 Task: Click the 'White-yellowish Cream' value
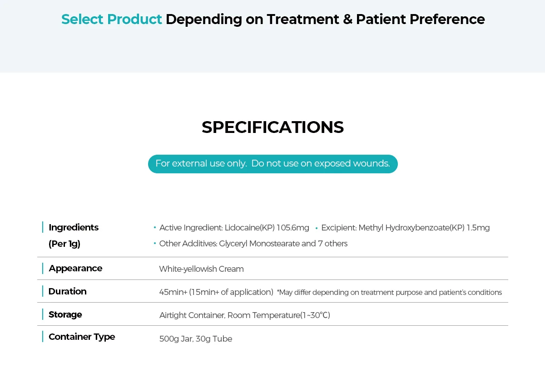[201, 269]
